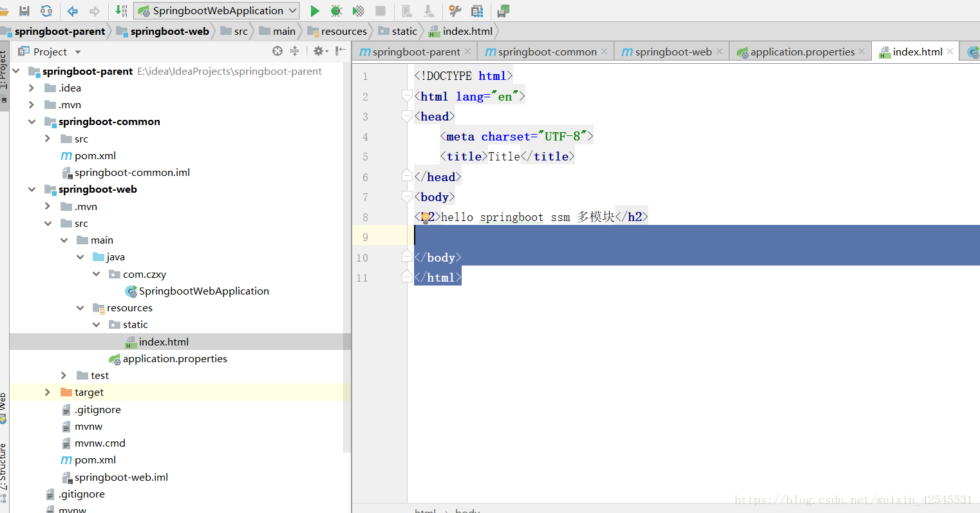Click the Synchronize refresh icon

[46, 10]
